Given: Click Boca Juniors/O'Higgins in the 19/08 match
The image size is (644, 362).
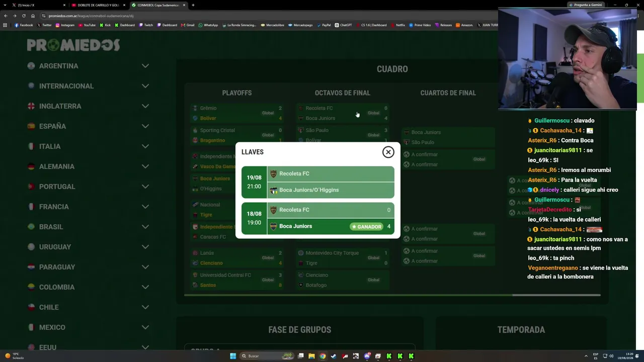Looking at the screenshot, I should [331, 190].
